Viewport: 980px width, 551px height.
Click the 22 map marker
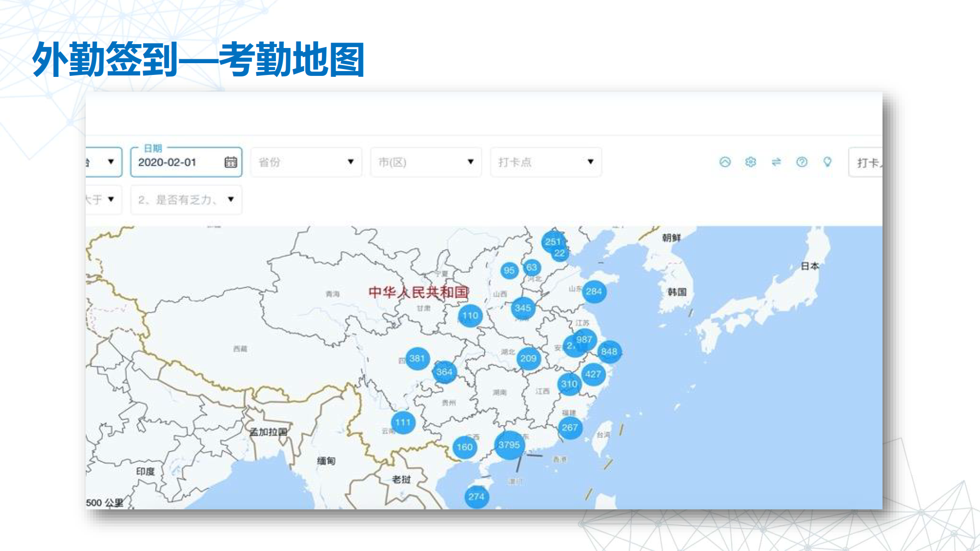pyautogui.click(x=560, y=253)
